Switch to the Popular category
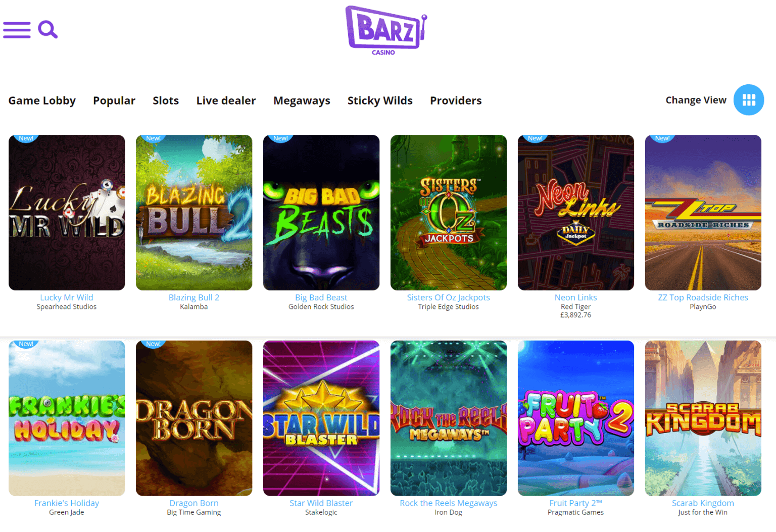 [x=114, y=100]
